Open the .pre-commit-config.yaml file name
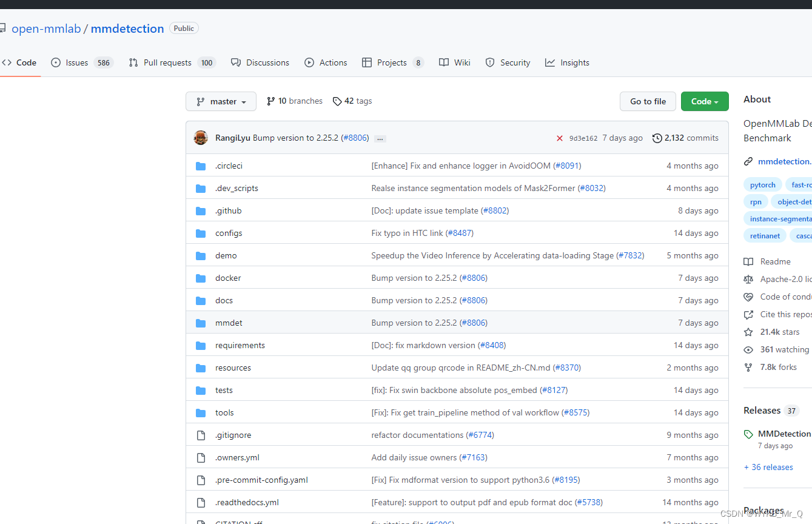Image resolution: width=812 pixels, height=524 pixels. [261, 480]
